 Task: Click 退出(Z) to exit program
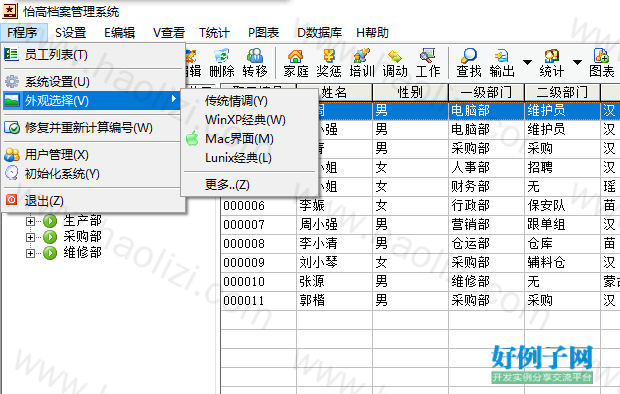pyautogui.click(x=93, y=201)
